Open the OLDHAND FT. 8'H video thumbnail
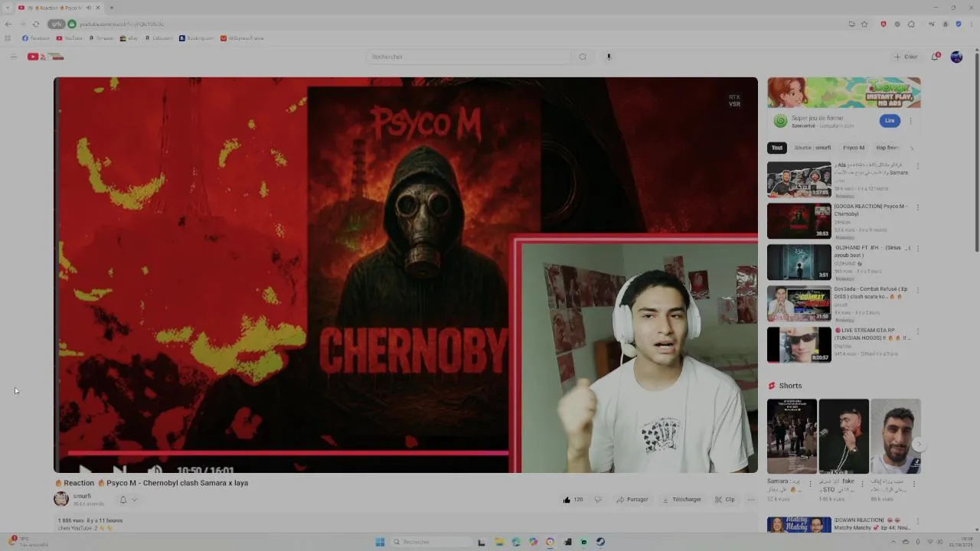The width and height of the screenshot is (980, 551). pos(799,262)
